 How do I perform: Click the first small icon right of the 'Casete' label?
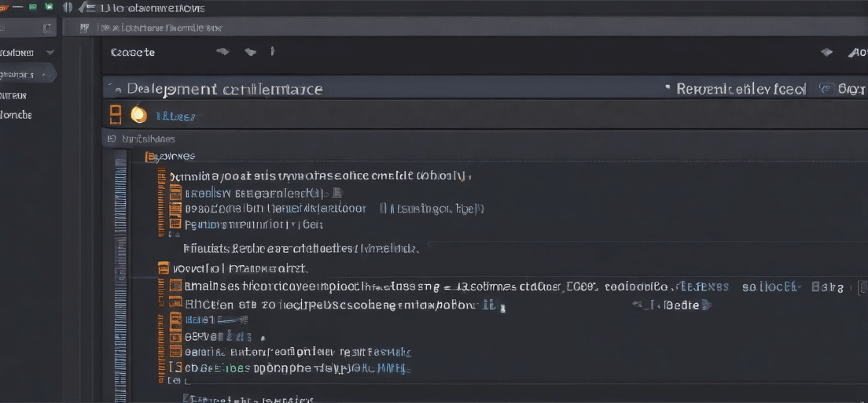pyautogui.click(x=223, y=51)
